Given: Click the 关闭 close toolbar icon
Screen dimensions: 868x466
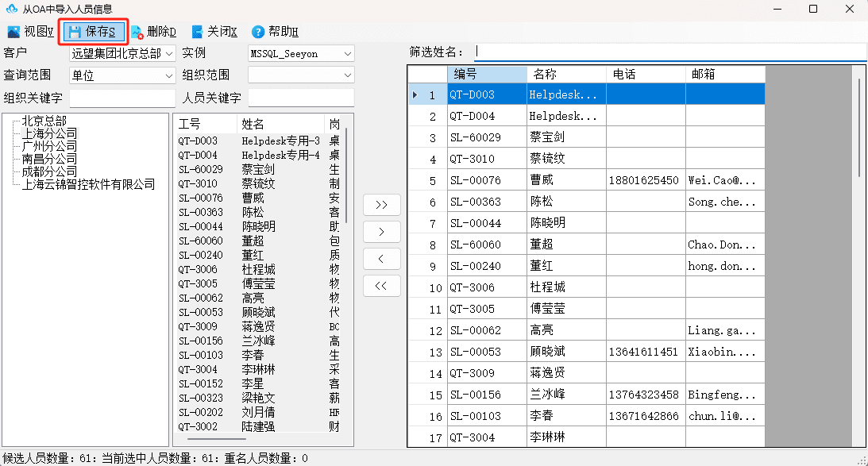Looking at the screenshot, I should click(197, 32).
